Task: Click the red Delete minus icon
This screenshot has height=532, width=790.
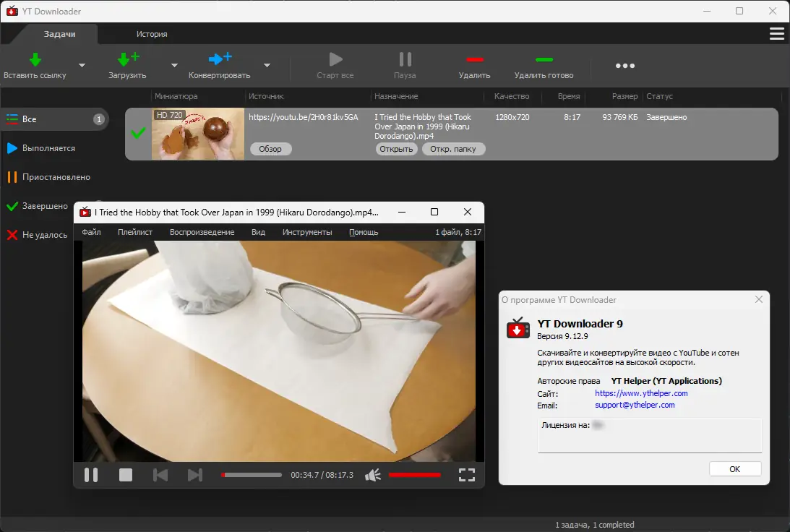Action: point(474,59)
